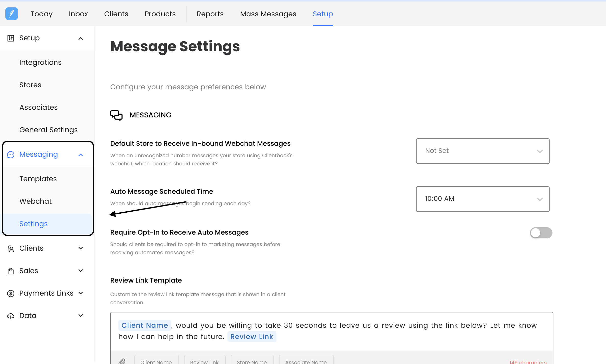The width and height of the screenshot is (606, 364).
Task: Click the Data cloud icon
Action: tap(10, 316)
